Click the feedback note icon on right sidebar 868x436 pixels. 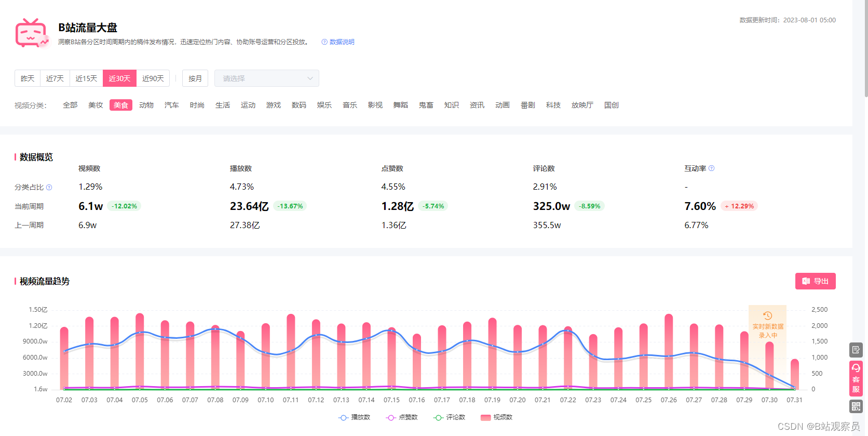coord(856,350)
